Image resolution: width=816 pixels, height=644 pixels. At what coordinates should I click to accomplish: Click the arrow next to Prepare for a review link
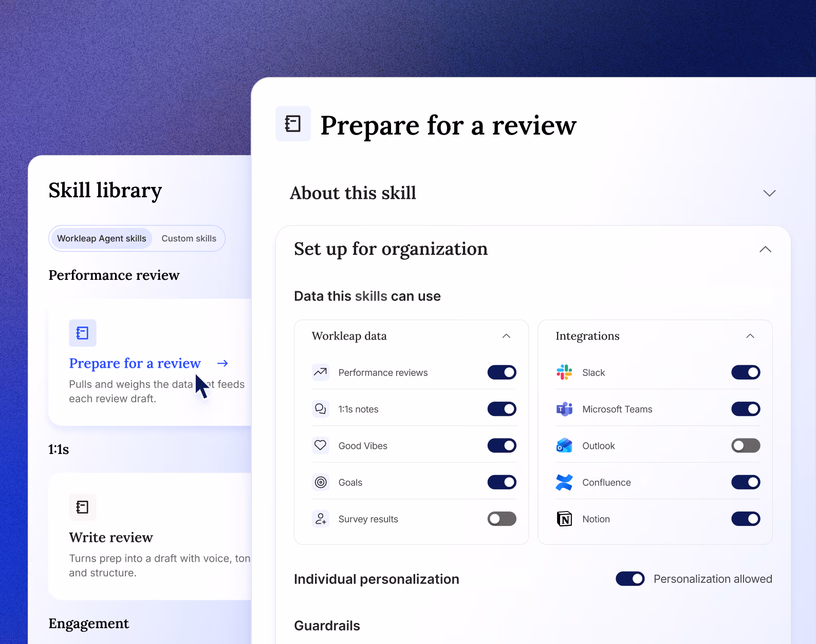tap(222, 364)
